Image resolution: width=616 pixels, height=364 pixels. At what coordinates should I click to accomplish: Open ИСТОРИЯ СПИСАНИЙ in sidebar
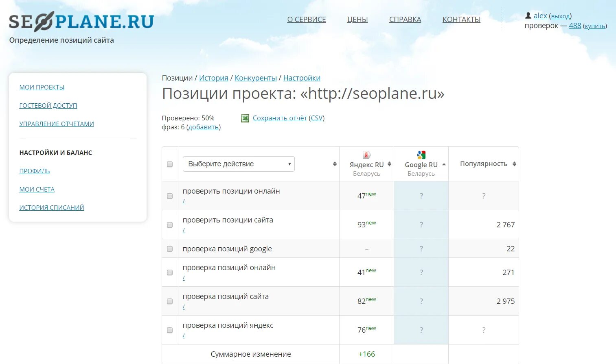pyautogui.click(x=52, y=208)
